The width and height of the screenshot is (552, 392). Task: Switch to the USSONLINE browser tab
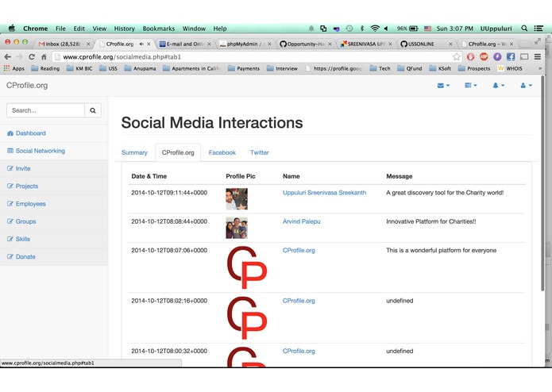click(x=426, y=44)
